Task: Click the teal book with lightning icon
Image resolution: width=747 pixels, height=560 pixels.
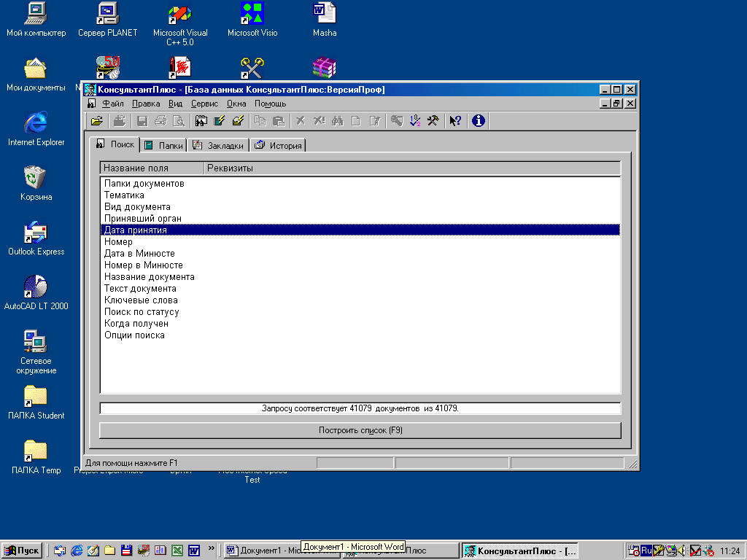Action: pyautogui.click(x=219, y=121)
